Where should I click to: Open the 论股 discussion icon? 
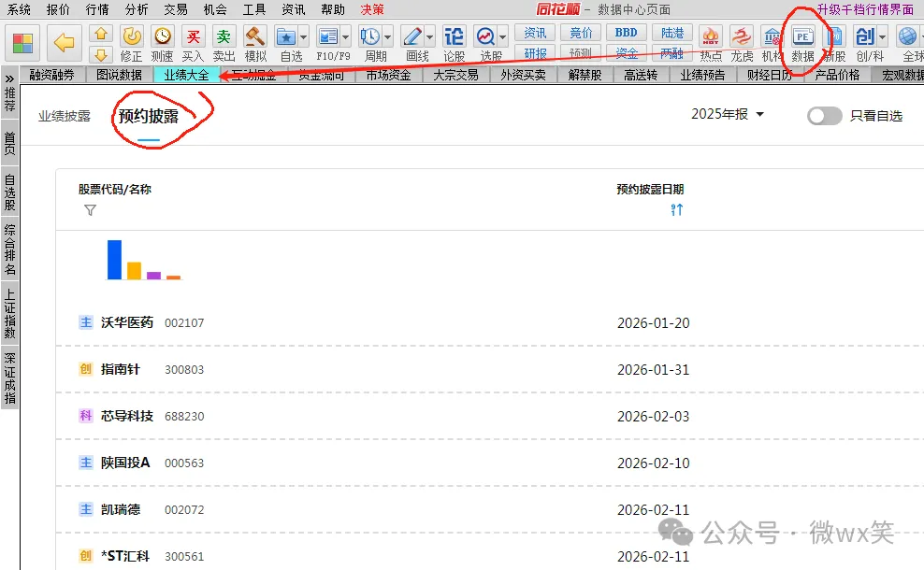(x=454, y=37)
